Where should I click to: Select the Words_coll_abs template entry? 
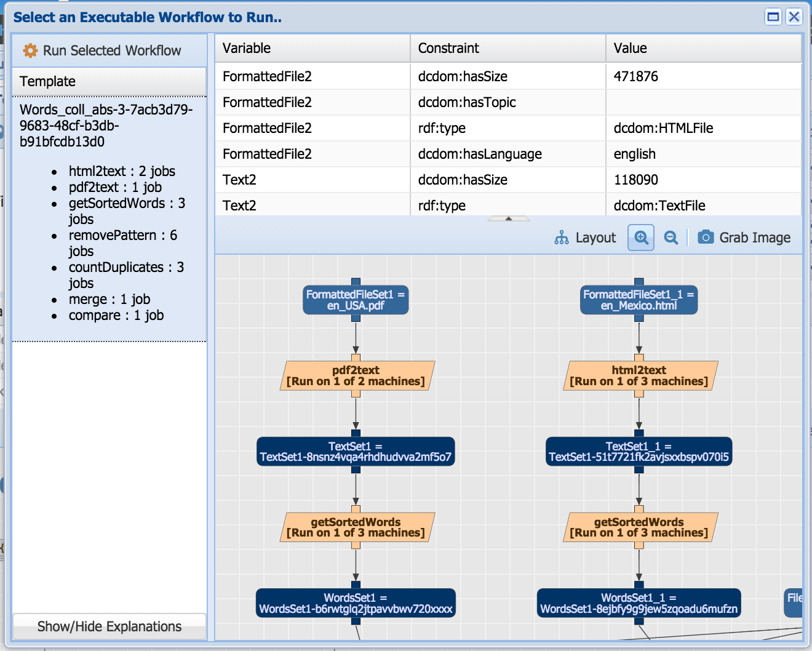pos(106,126)
